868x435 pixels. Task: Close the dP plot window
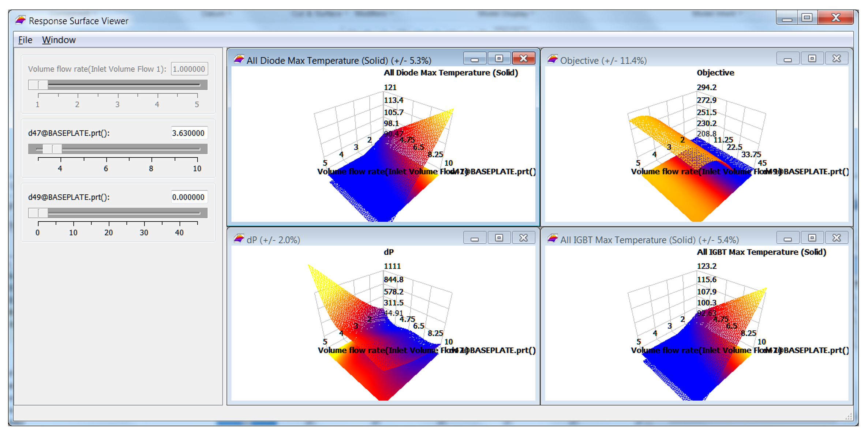[524, 238]
